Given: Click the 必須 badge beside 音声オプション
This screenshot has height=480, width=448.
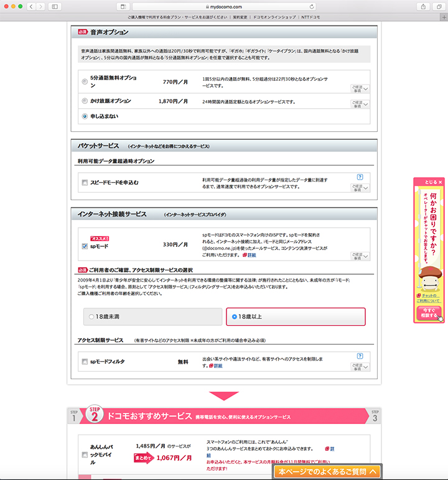Looking at the screenshot, I should pyautogui.click(x=83, y=32).
